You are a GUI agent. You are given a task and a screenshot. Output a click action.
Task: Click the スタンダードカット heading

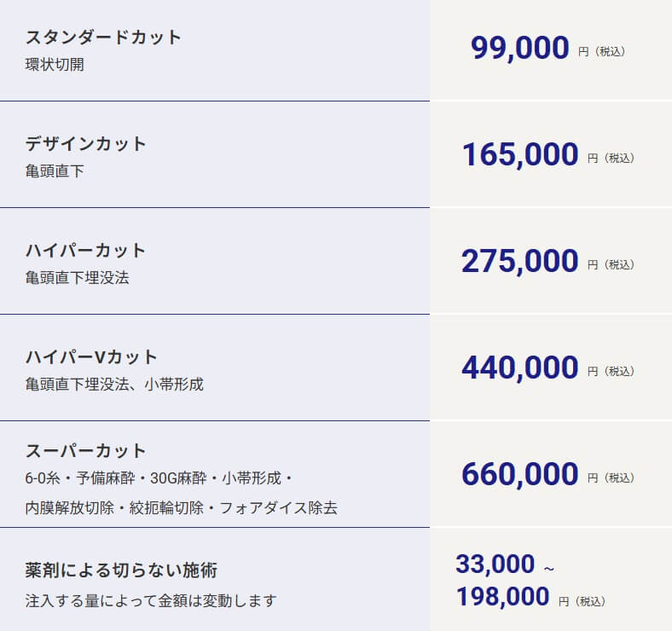[x=103, y=38]
